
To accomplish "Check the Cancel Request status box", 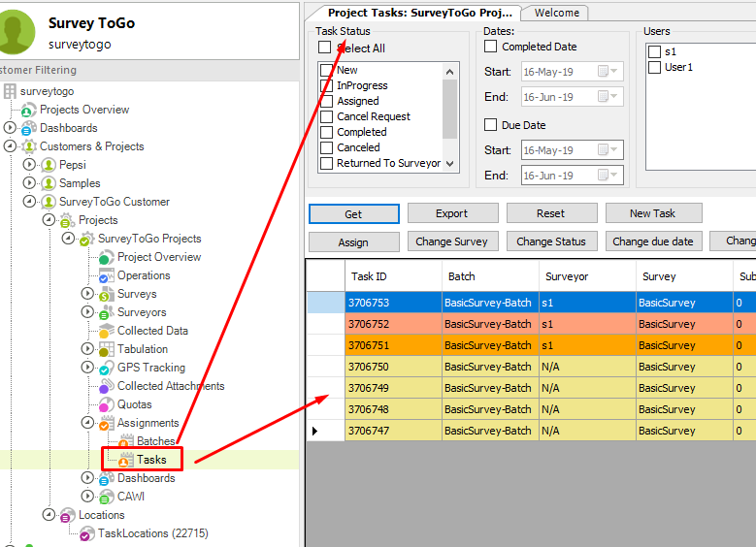I will click(326, 116).
